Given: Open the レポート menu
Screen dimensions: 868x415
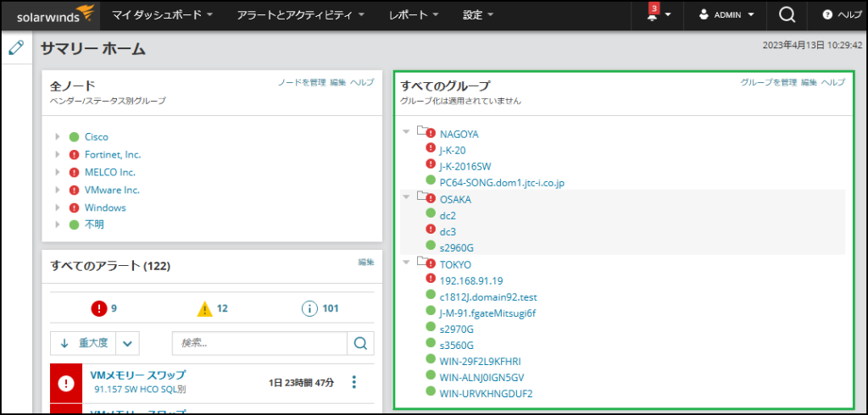Looking at the screenshot, I should tap(414, 15).
